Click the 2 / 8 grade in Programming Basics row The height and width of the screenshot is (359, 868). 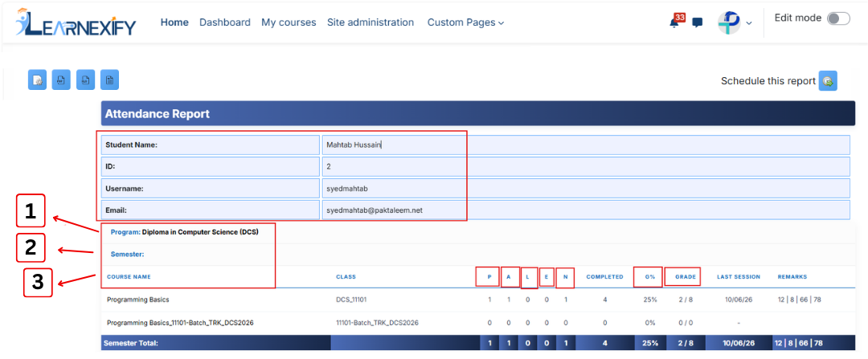[686, 300]
